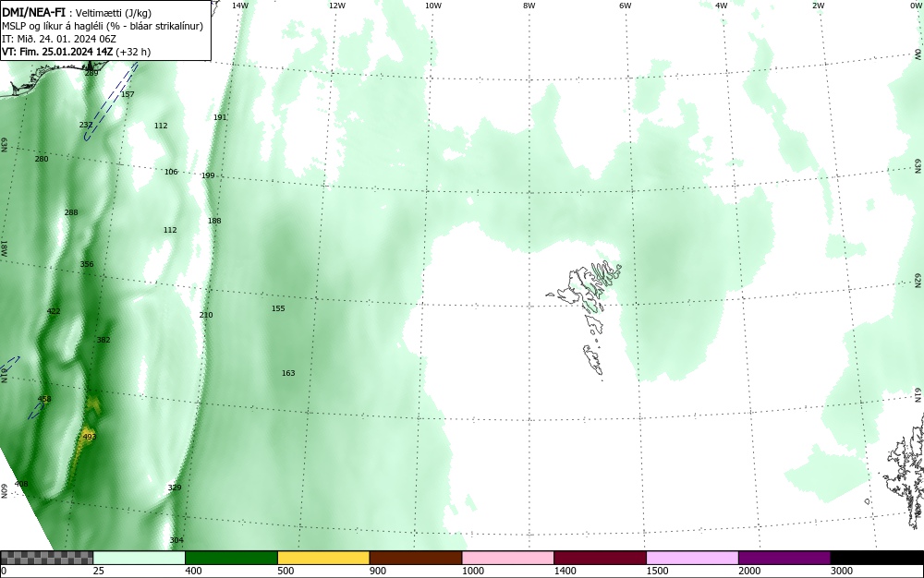
Task: Click the map value 304
Action: 176,540
